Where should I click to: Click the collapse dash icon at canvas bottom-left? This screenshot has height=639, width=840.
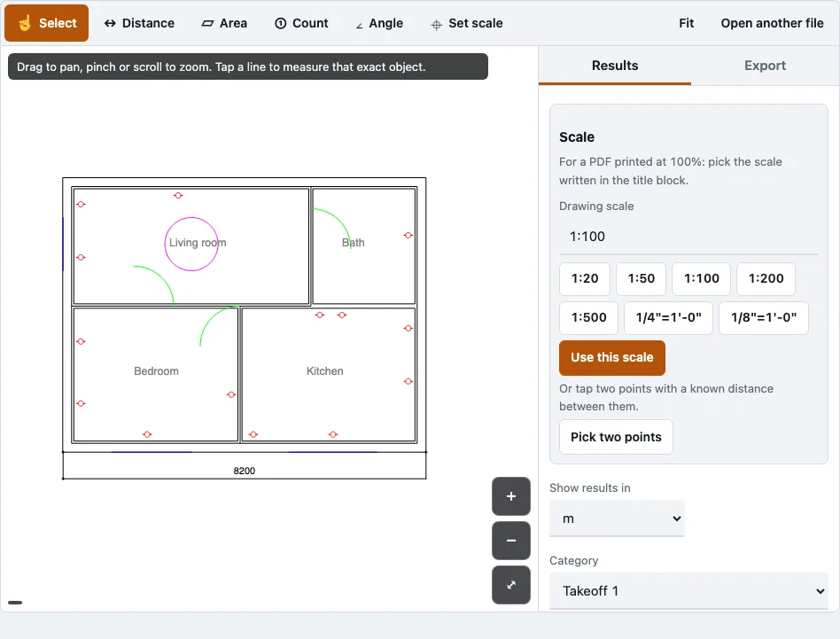[x=15, y=603]
